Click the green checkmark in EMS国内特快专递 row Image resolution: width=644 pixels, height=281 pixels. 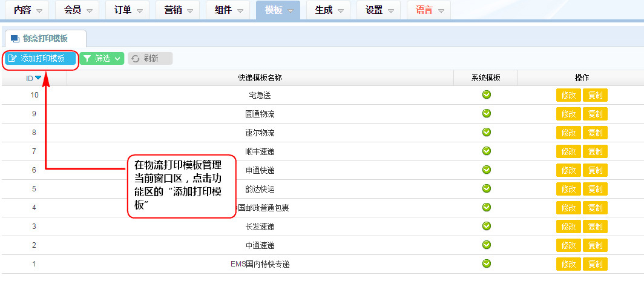(486, 263)
